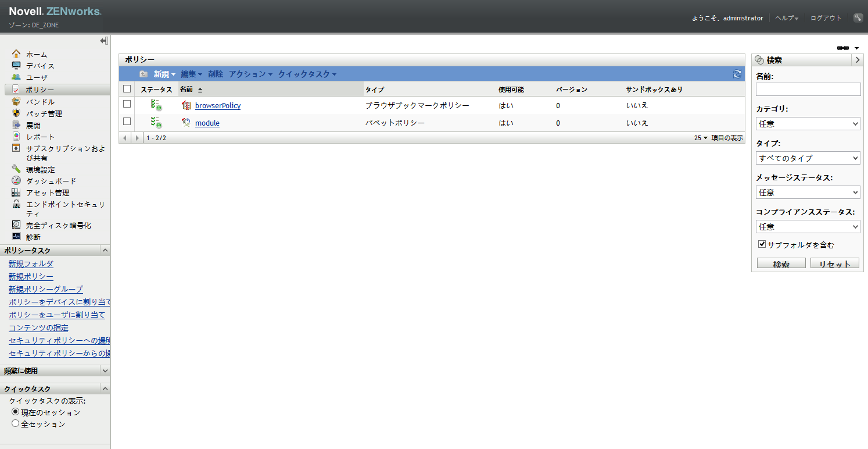Open the 編集 menu in policy toolbar

(x=192, y=74)
